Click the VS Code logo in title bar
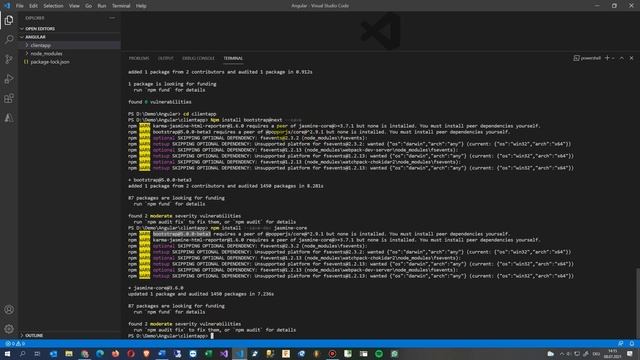The image size is (640, 360). point(7,6)
